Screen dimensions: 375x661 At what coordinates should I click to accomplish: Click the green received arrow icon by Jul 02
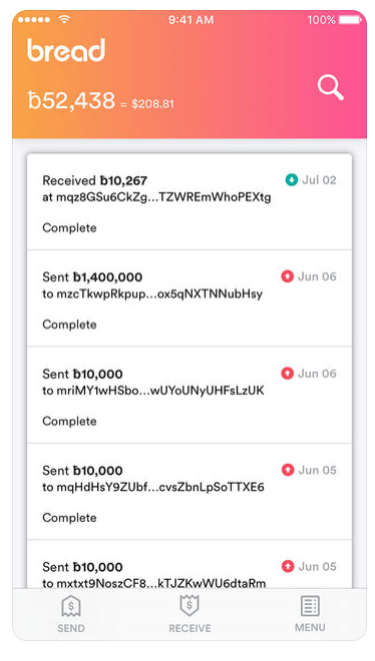pos(291,180)
